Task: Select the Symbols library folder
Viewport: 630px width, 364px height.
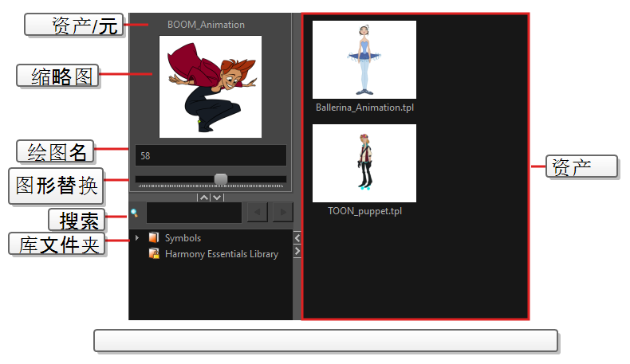Action: click(x=183, y=238)
